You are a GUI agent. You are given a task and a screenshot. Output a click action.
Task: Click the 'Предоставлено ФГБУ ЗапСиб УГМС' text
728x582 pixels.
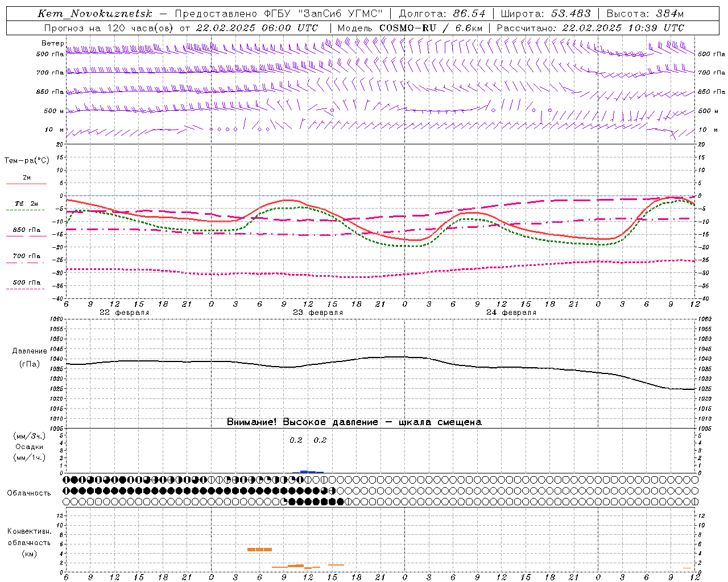[x=279, y=14]
